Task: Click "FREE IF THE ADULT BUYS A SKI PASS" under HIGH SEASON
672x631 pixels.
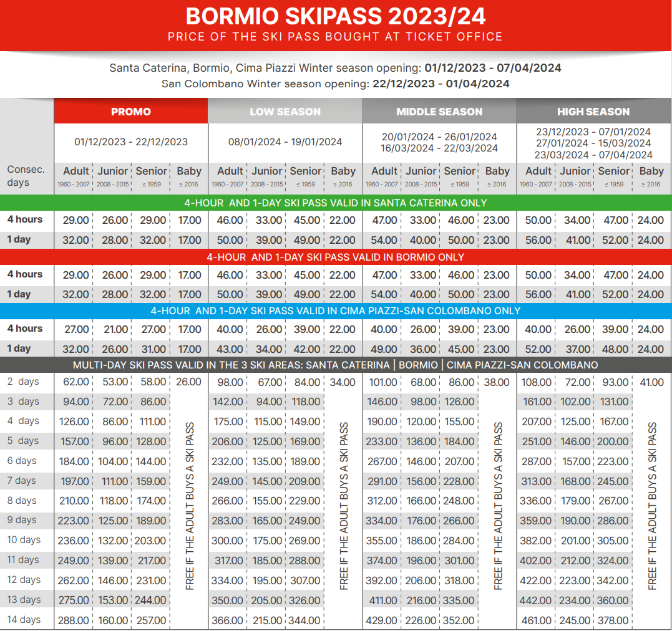Action: click(x=652, y=506)
